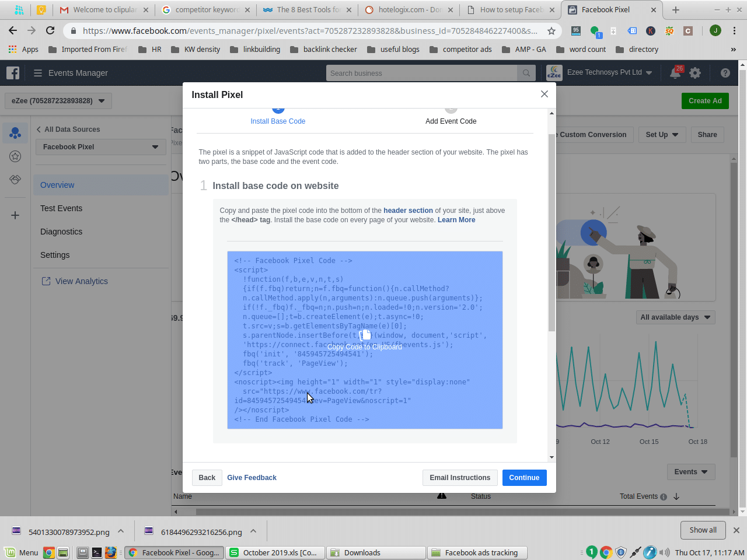
Task: Select the star icon in left sidebar
Action: 15,156
